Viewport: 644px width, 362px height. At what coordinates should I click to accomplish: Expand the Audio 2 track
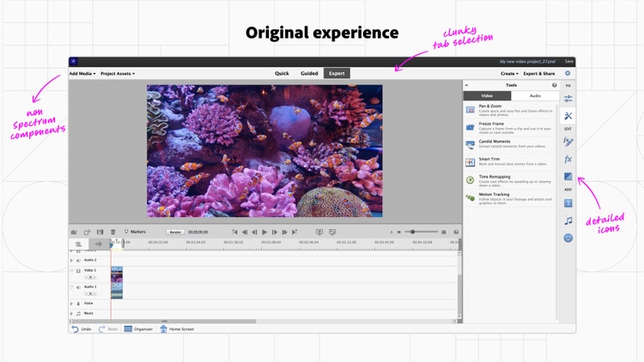click(71, 260)
